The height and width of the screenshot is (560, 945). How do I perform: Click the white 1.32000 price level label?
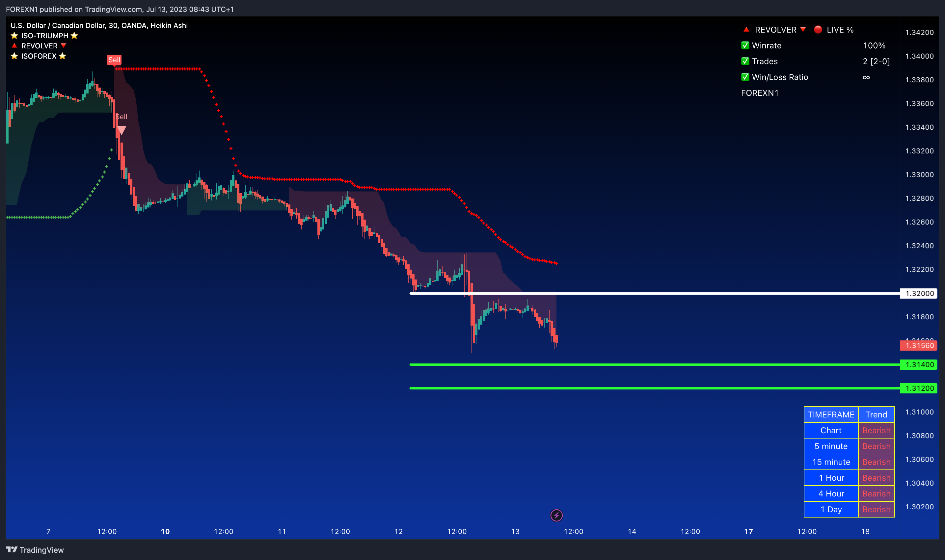919,293
